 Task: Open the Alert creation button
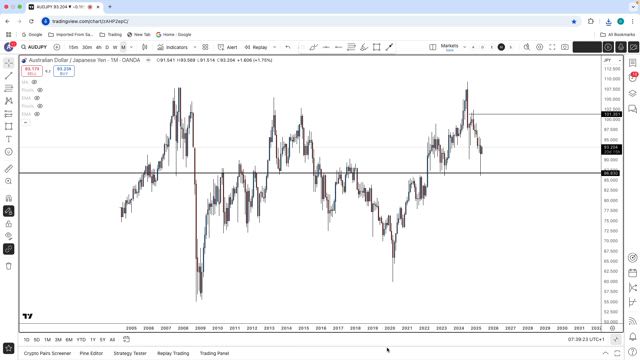pos(227,47)
